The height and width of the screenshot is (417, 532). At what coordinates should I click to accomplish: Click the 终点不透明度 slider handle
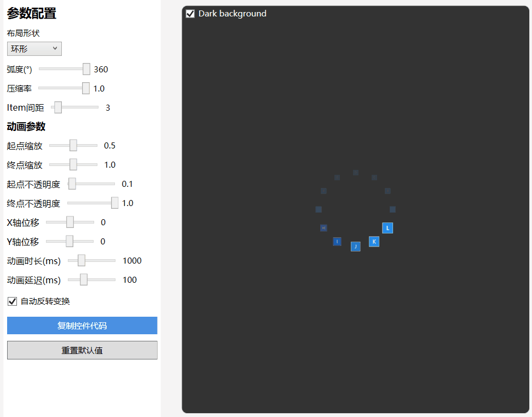pos(114,203)
